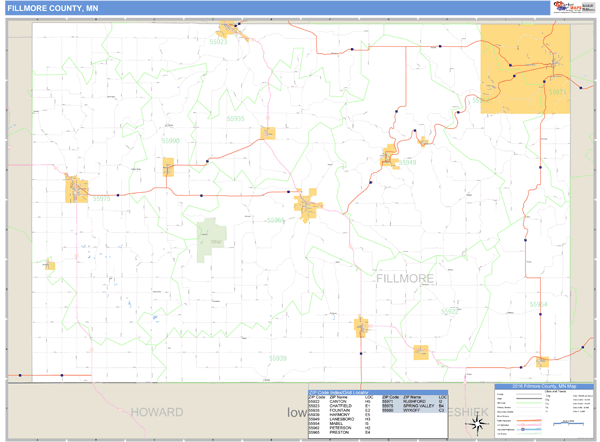Screen dimensions: 600x442
Task: Click the large orange city area in northeast
Action: tap(525, 67)
